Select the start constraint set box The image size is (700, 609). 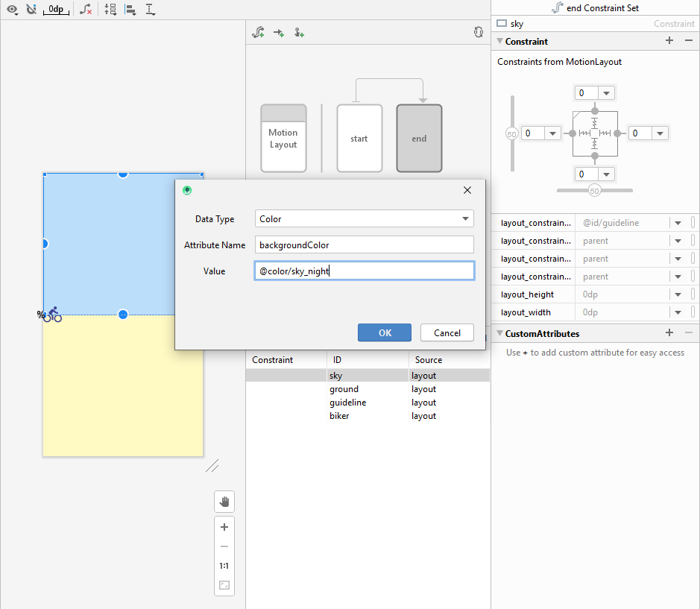click(359, 139)
